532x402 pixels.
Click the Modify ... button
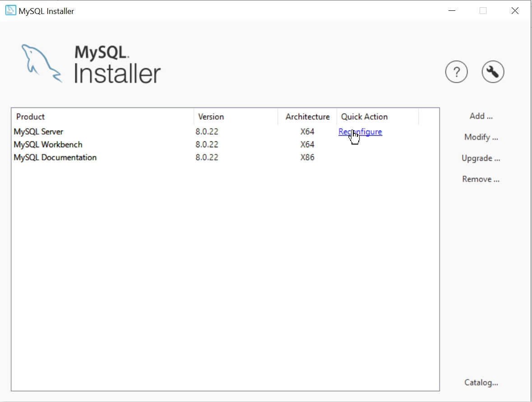[481, 137]
